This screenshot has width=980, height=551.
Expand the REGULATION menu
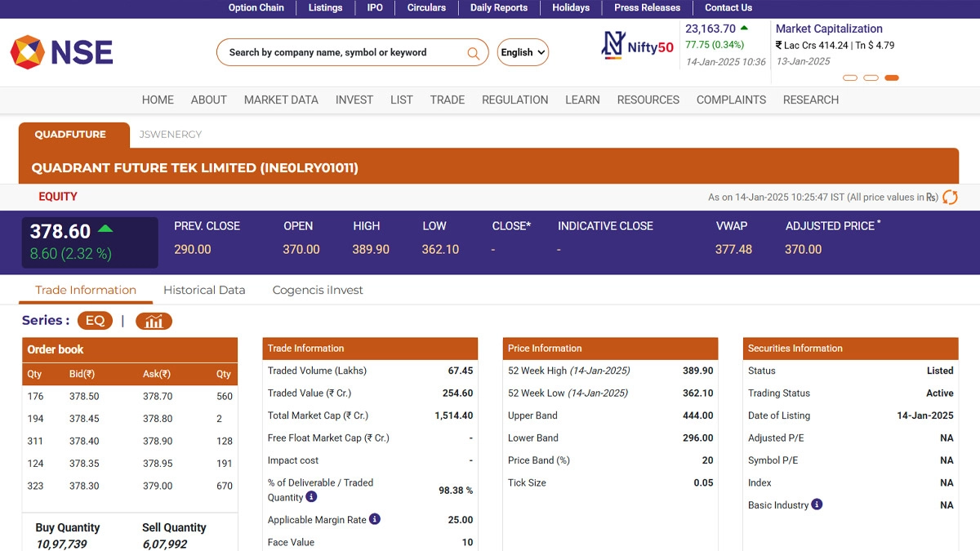[514, 100]
